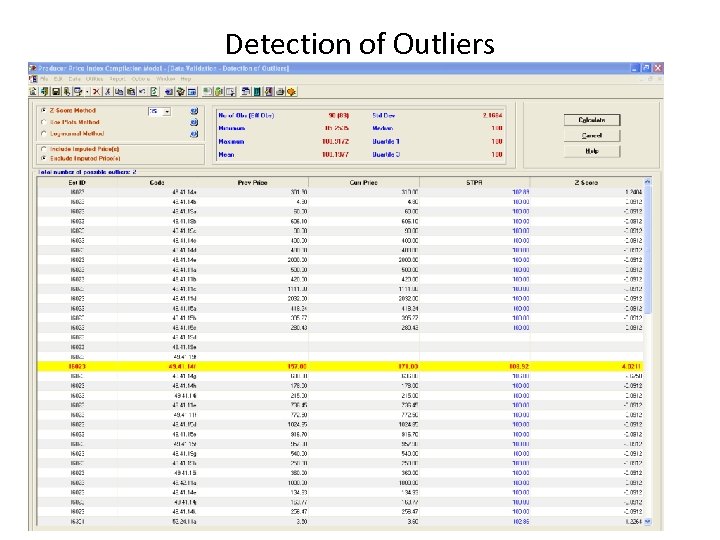Screen dimensions: 720x540
Task: Click STPR value 102.86 in last row
Action: click(521, 522)
